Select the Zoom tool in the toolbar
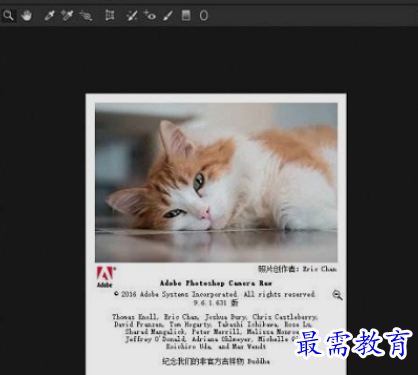Viewport: 418px width, 375px height. [x=8, y=15]
